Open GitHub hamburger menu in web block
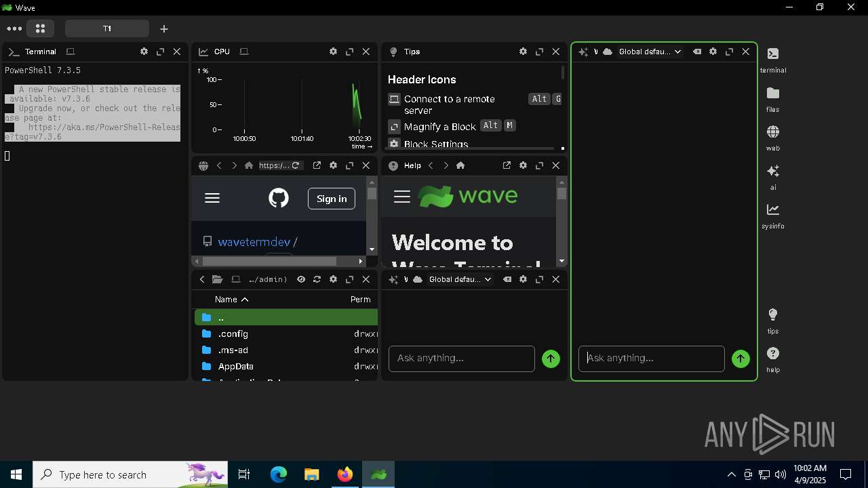Image resolution: width=868 pixels, height=488 pixels. (212, 198)
